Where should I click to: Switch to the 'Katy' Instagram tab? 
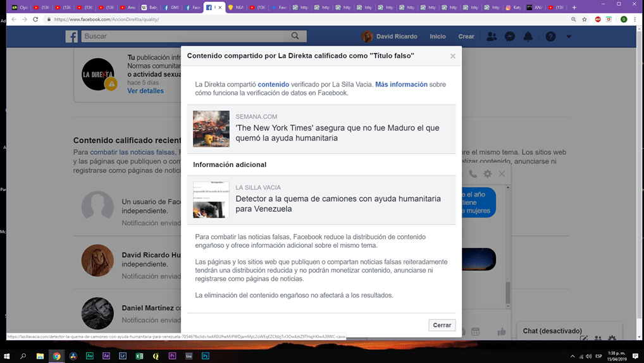tap(514, 8)
